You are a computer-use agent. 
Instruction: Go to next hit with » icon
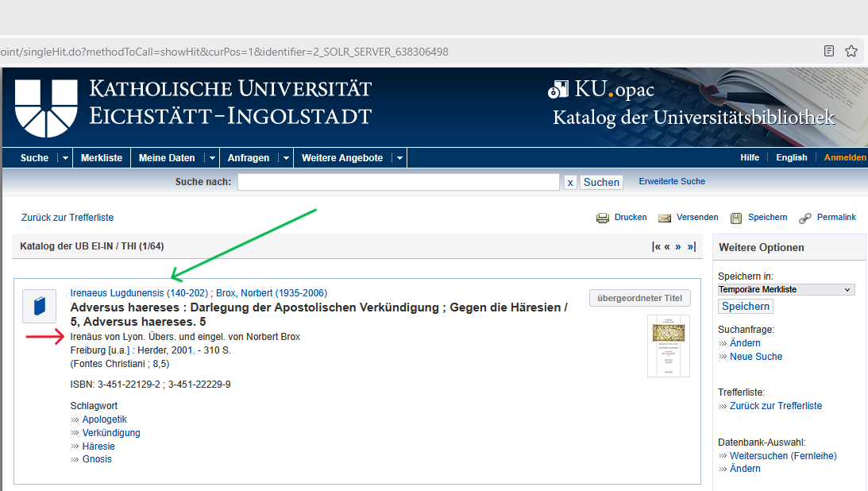678,247
